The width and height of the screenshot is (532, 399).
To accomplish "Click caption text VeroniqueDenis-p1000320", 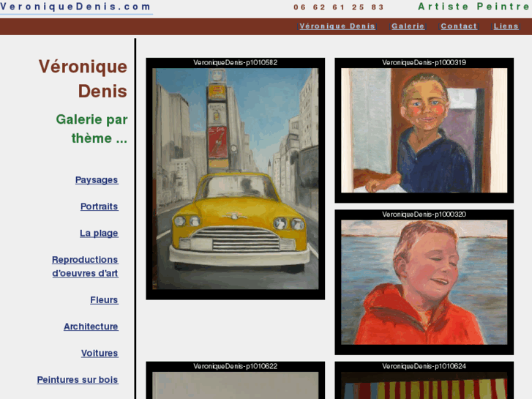I will [x=424, y=215].
